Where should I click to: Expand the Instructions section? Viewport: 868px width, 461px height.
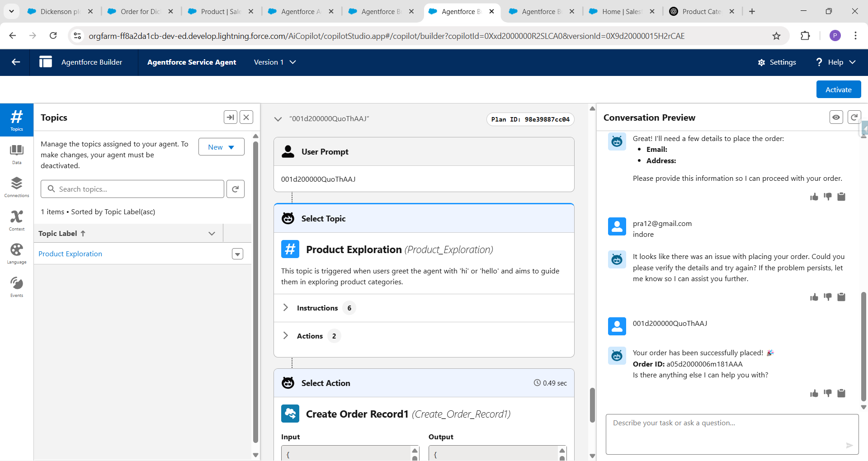click(x=285, y=308)
